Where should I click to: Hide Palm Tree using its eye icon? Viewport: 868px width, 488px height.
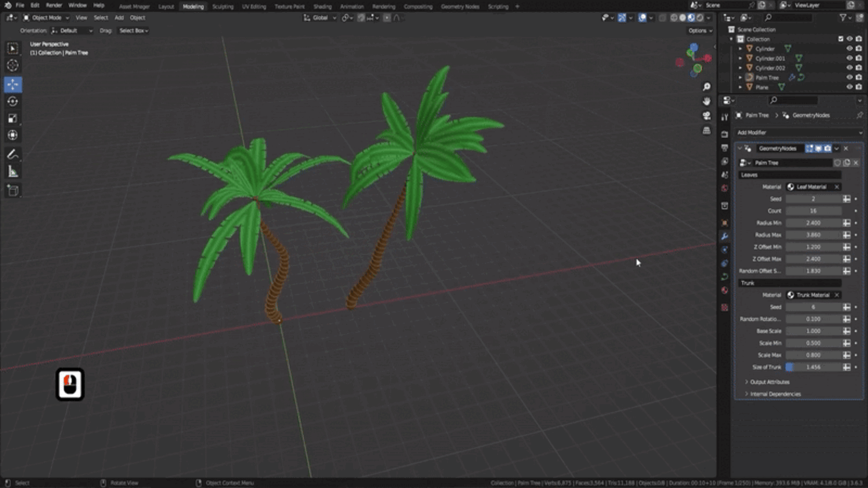(x=849, y=77)
